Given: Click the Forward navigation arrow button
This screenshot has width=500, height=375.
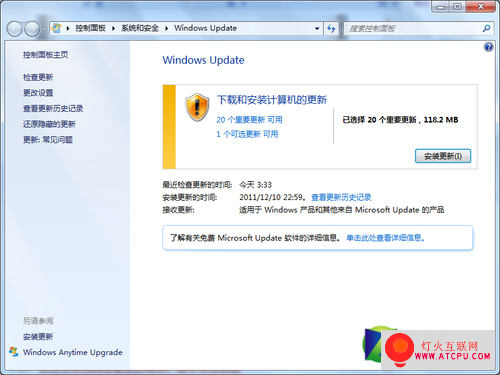Looking at the screenshot, I should coord(33,29).
